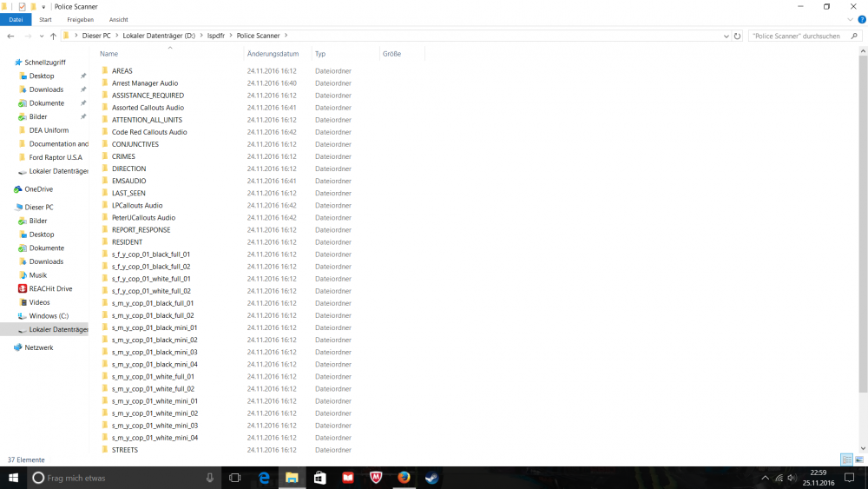Open Netzwerk in the navigation pane

(39, 347)
